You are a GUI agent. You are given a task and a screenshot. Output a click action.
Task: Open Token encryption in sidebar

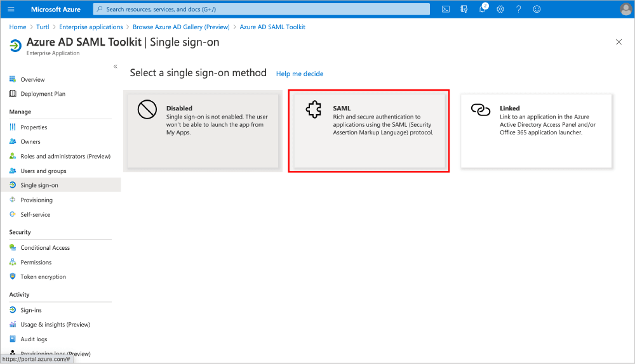[x=43, y=277]
